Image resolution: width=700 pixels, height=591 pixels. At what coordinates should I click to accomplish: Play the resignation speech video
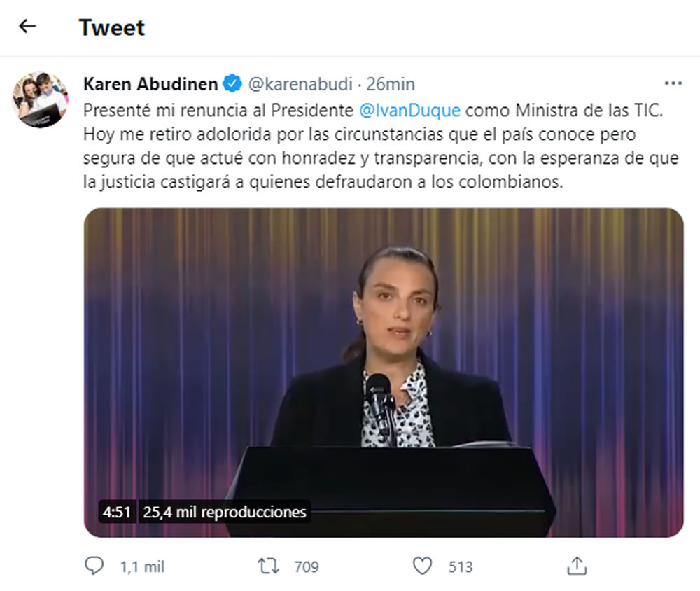pyautogui.click(x=384, y=373)
